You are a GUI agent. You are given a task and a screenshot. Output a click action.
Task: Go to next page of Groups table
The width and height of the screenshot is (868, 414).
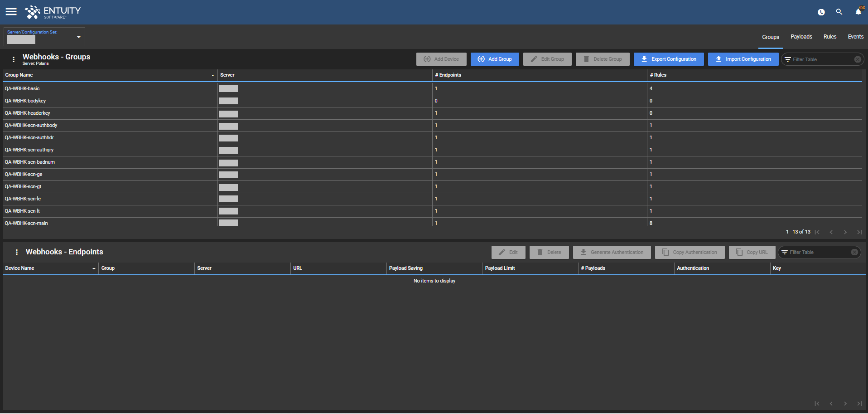point(845,232)
